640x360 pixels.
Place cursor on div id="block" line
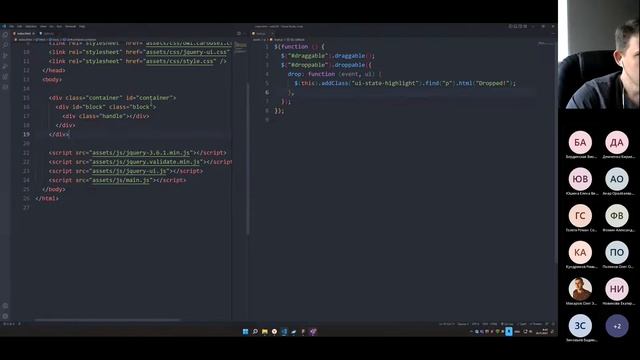point(106,107)
